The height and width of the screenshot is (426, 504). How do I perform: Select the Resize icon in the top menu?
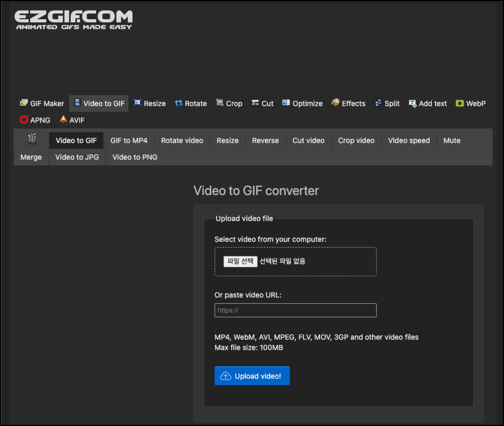coord(137,103)
